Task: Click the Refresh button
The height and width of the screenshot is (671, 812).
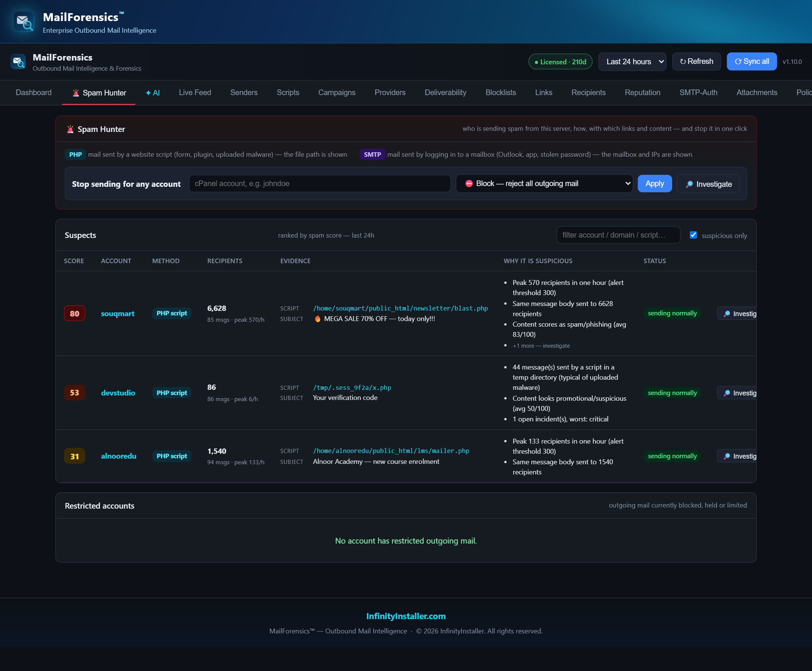Action: [697, 61]
